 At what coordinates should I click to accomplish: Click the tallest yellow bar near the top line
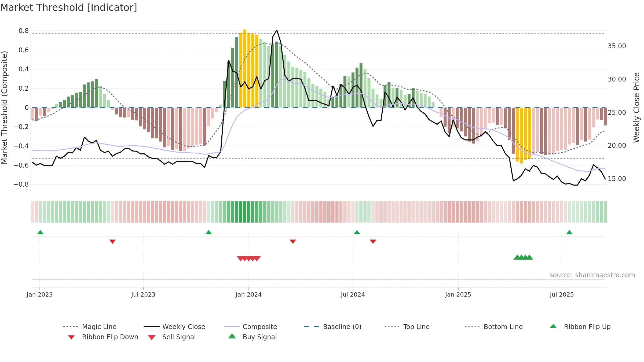(x=245, y=68)
